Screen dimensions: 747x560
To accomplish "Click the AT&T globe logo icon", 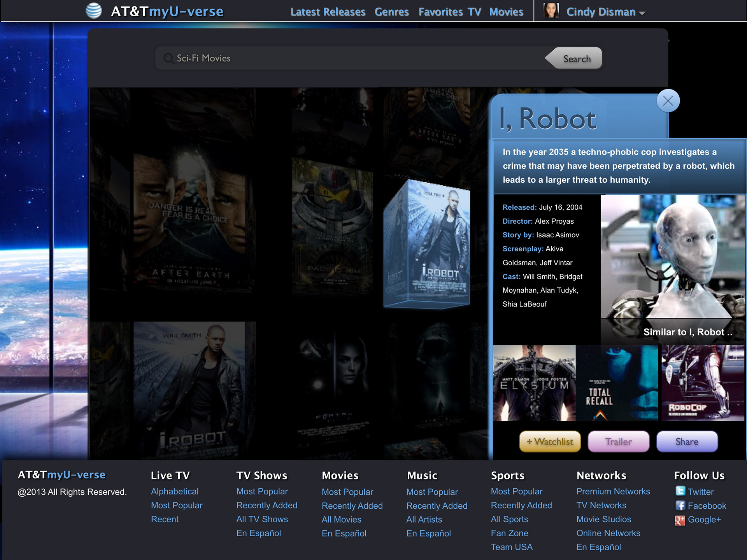I will (94, 11).
